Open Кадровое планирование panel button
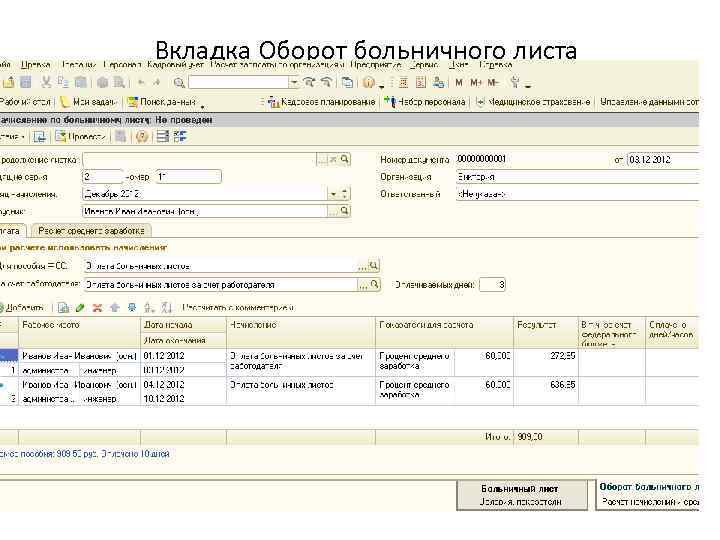Screen dimensions: 720x540 pos(322,102)
